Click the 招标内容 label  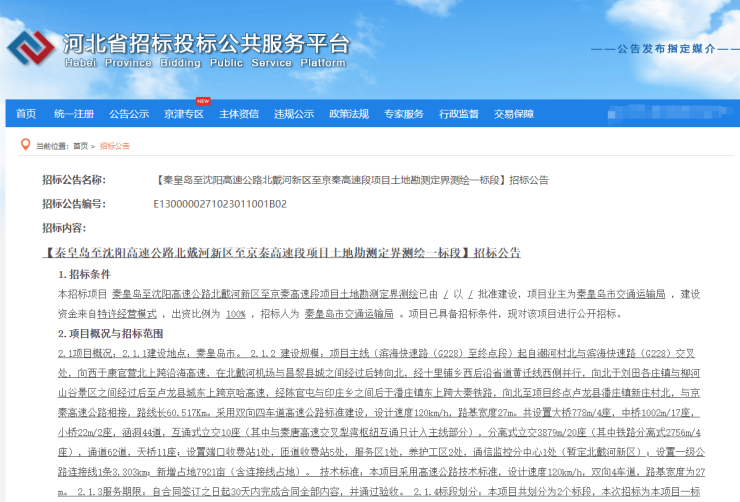[64, 228]
